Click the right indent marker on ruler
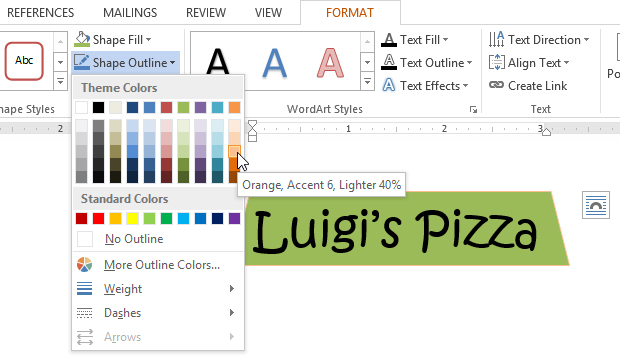This screenshot has width=620, height=362. click(x=546, y=132)
